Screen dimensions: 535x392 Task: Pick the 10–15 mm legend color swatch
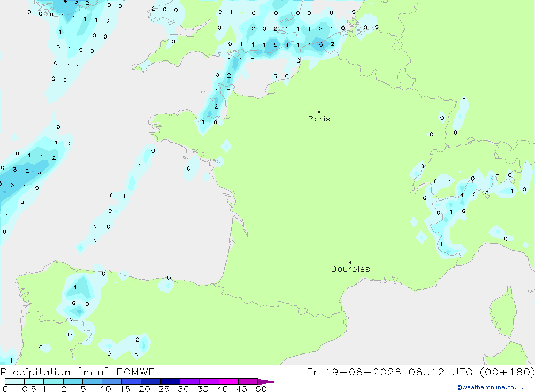pos(112,381)
